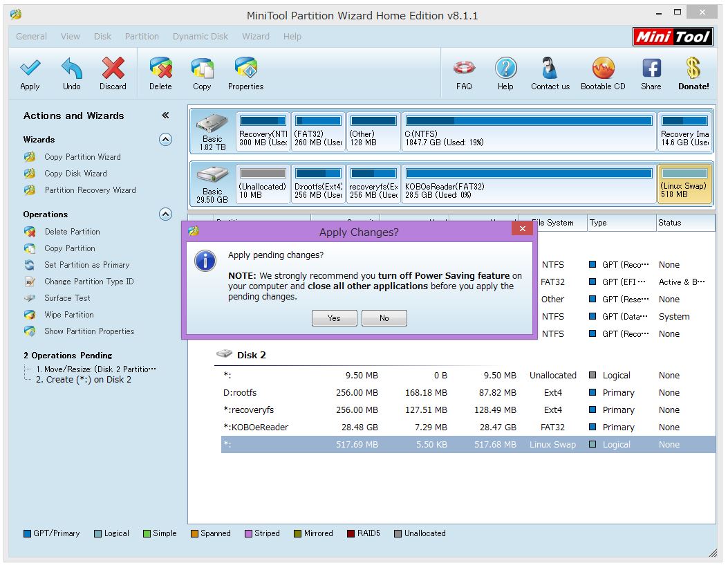
Task: Select the (FAT32) 260 MB partition block
Action: coord(319,131)
